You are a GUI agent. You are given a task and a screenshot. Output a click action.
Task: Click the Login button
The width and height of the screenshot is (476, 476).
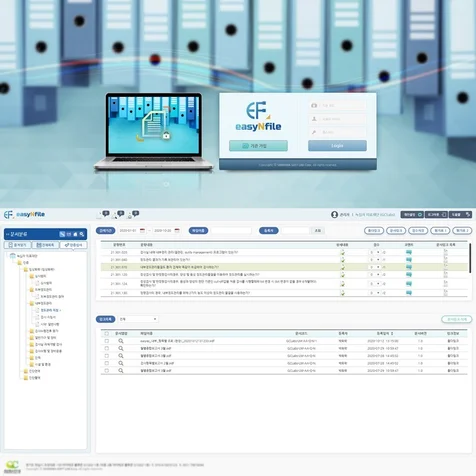tap(337, 146)
